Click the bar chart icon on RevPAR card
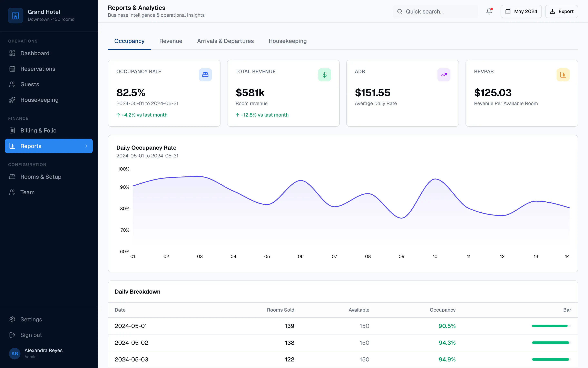The image size is (588, 368). point(563,75)
